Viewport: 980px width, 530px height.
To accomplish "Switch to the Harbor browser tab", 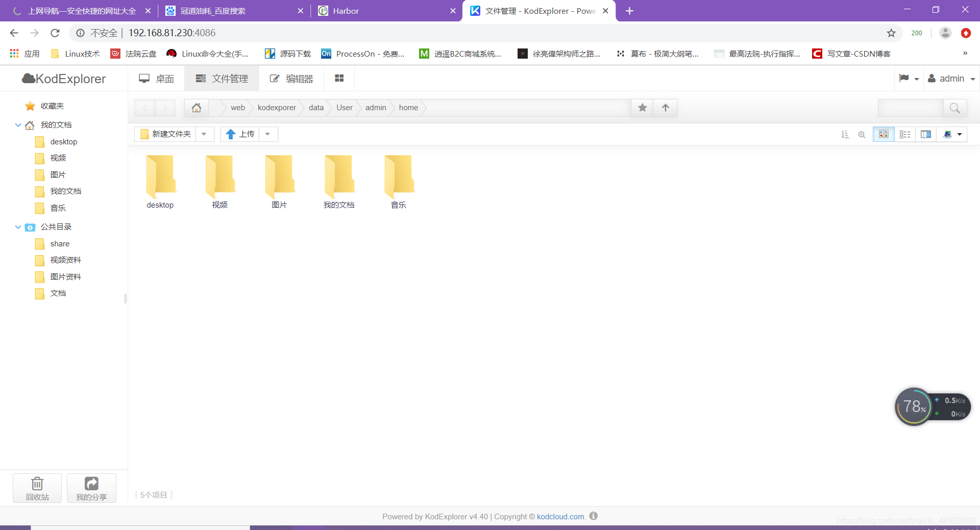I will [386, 11].
